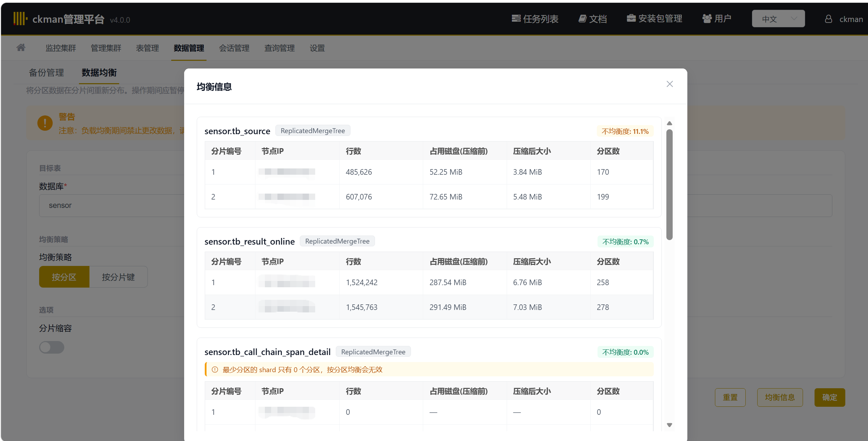Switch to 数据均衡 tab

(x=99, y=73)
